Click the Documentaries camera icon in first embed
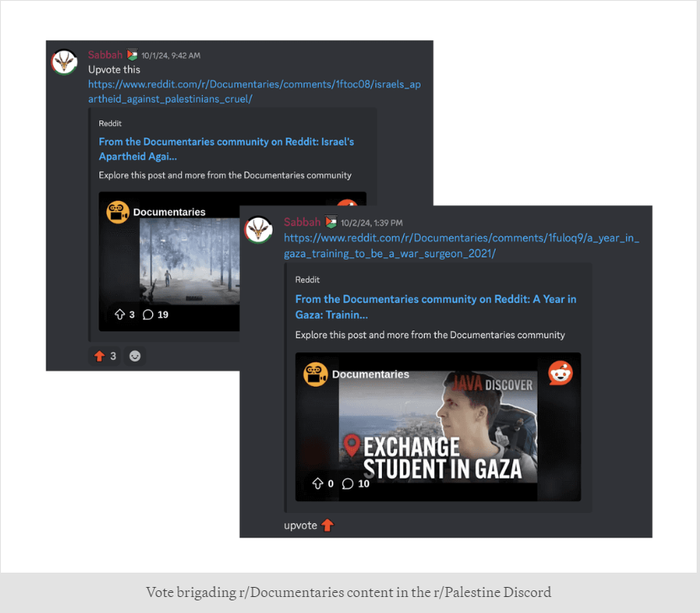700x613 pixels. (118, 212)
